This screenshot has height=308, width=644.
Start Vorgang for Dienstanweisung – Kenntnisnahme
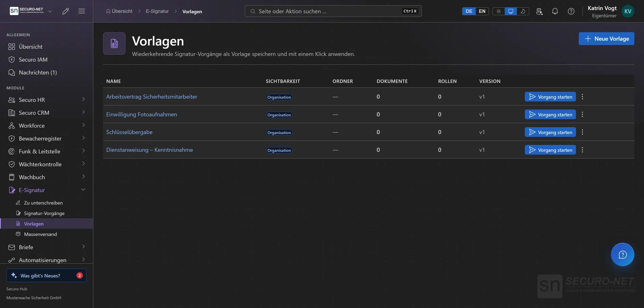tap(550, 150)
